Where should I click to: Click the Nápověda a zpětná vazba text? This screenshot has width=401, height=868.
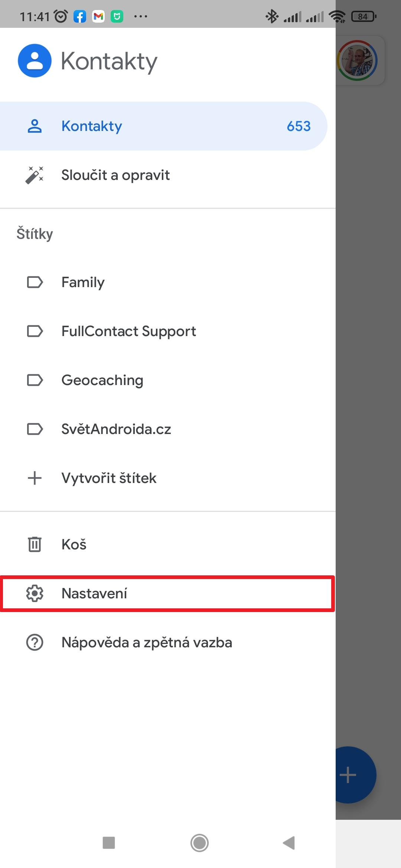[x=147, y=642]
